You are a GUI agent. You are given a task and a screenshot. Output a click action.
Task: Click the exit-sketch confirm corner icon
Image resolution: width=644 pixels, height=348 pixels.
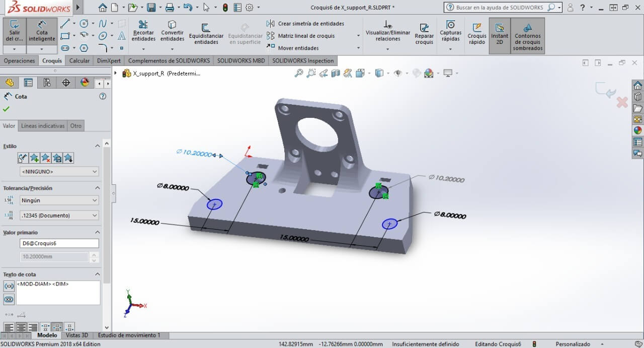pyautogui.click(x=606, y=91)
